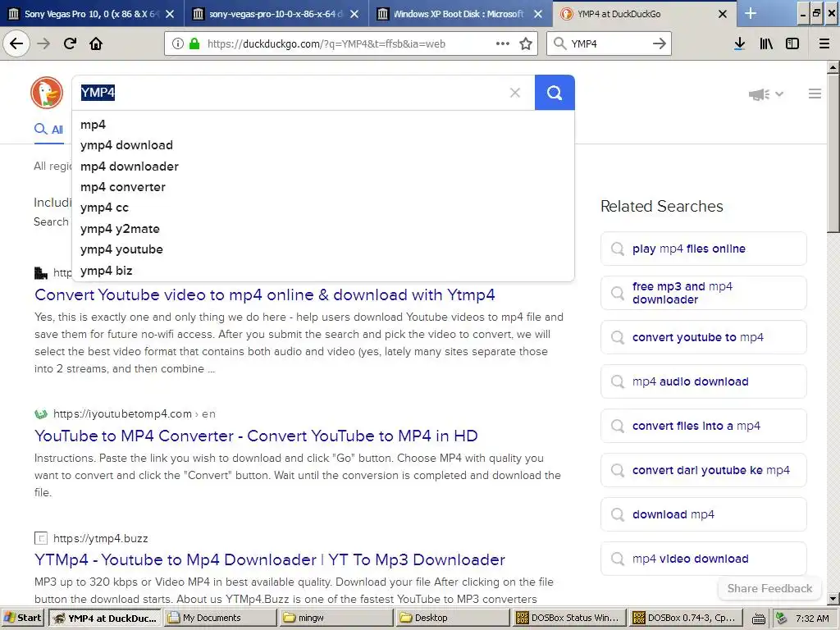Image resolution: width=840 pixels, height=630 pixels.
Task: Select related search "convert youtube to mp4"
Action: (703, 337)
